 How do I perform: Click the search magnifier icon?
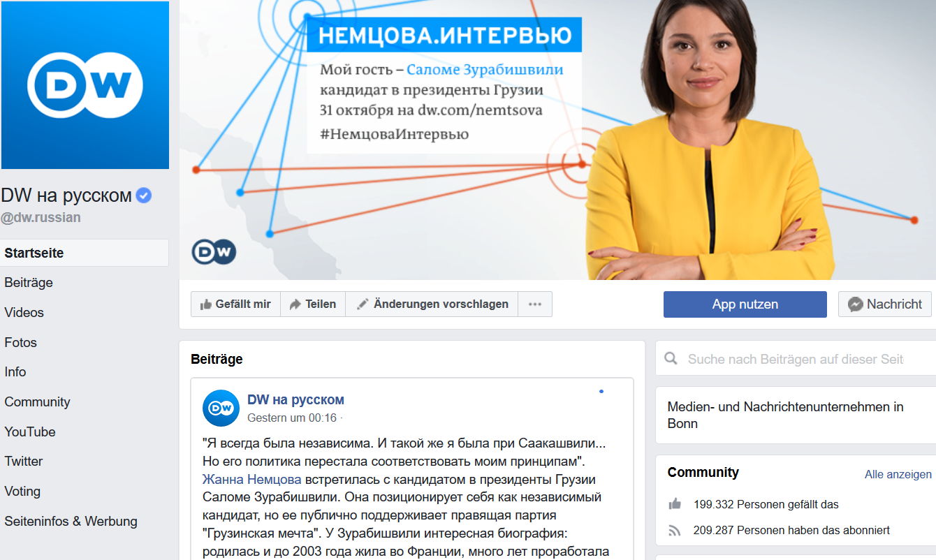pyautogui.click(x=671, y=359)
